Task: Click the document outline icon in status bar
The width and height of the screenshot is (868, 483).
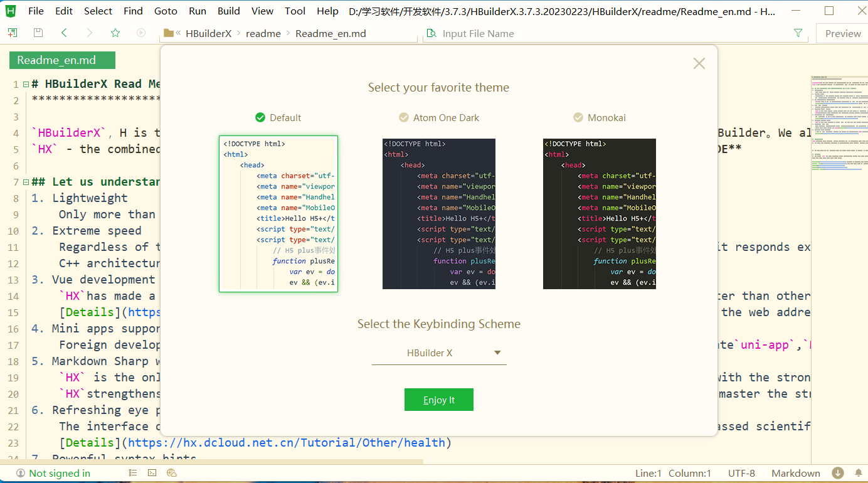Action: tap(133, 473)
